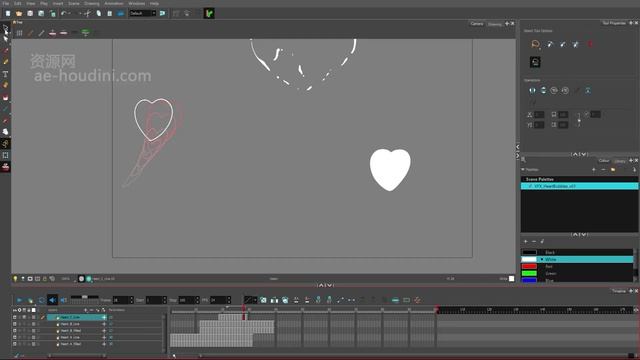
Task: Open the Workspace Manager icon beside Default
Action: [x=162, y=13]
